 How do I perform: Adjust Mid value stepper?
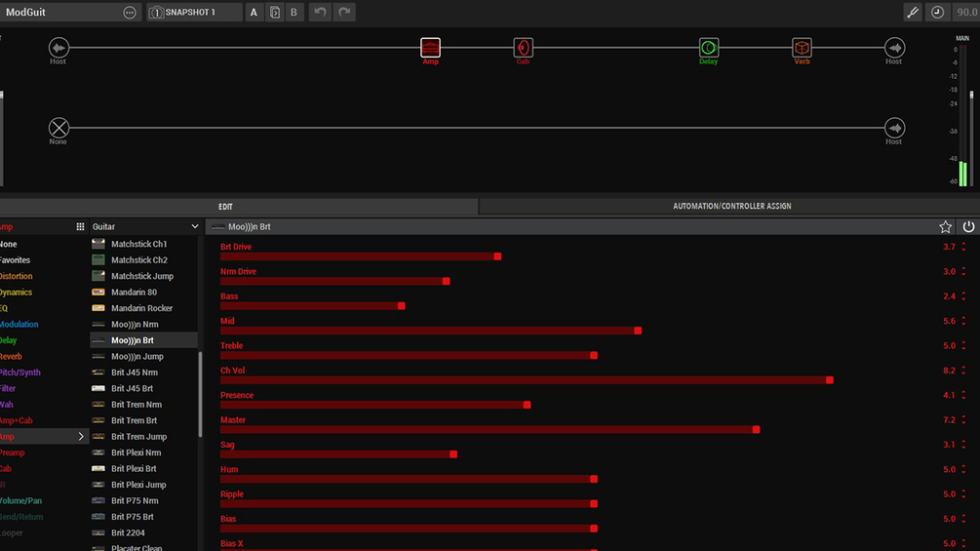pos(963,321)
